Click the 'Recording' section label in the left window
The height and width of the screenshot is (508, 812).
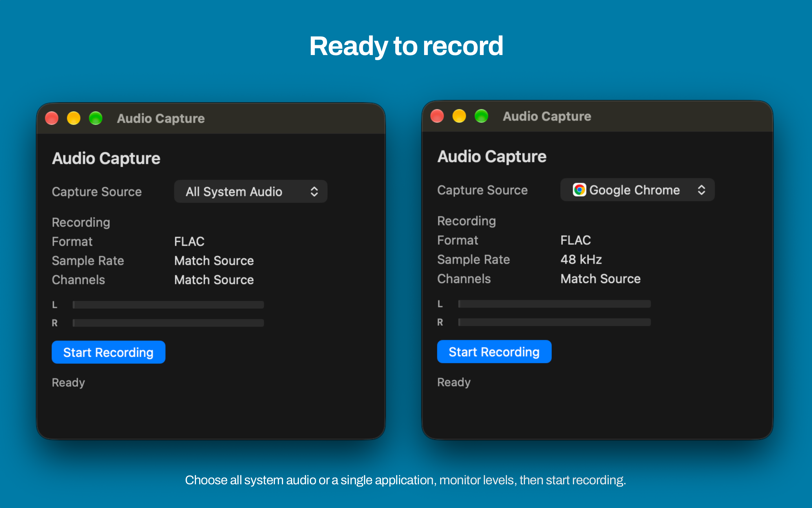click(x=81, y=222)
